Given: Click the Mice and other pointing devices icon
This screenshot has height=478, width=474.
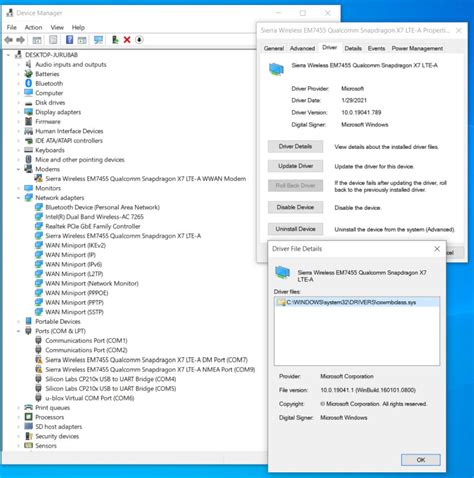Looking at the screenshot, I should coord(29,159).
